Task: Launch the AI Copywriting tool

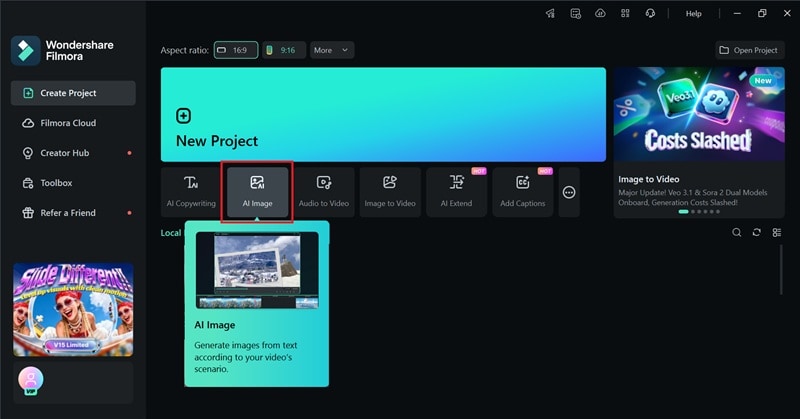Action: coord(191,192)
